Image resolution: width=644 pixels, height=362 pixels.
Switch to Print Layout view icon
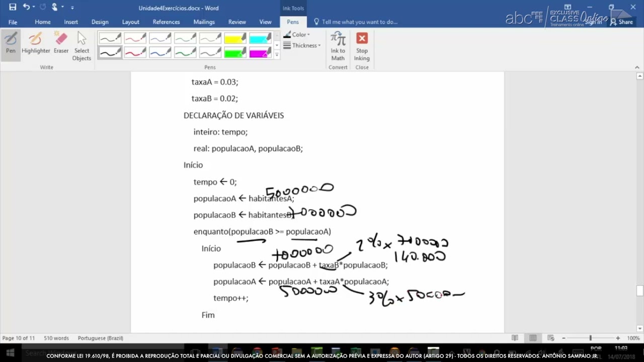533,338
